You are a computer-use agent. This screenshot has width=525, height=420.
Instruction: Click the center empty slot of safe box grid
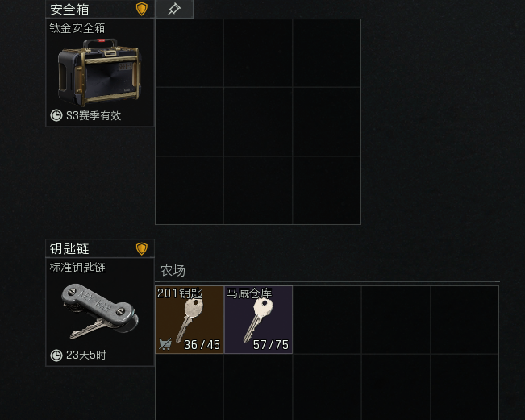click(258, 122)
